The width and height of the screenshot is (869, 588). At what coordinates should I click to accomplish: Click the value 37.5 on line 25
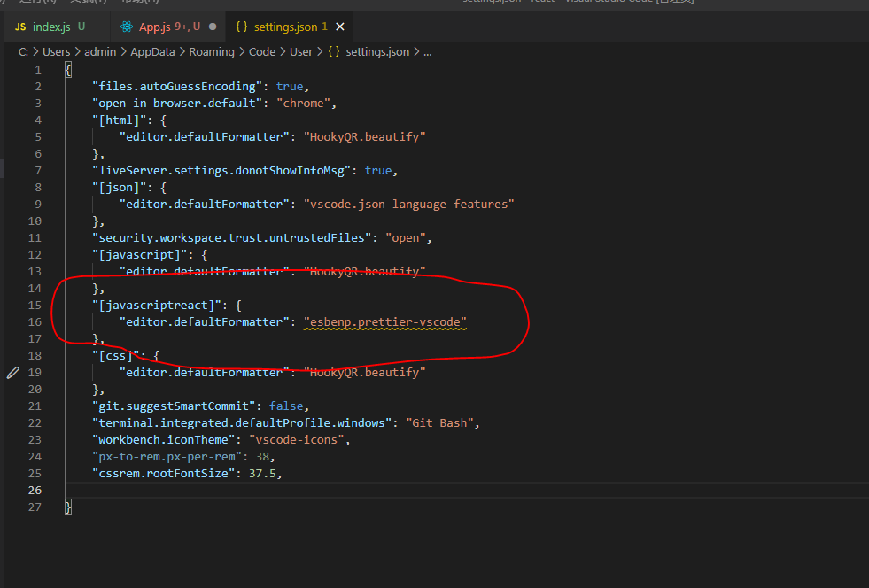point(263,473)
